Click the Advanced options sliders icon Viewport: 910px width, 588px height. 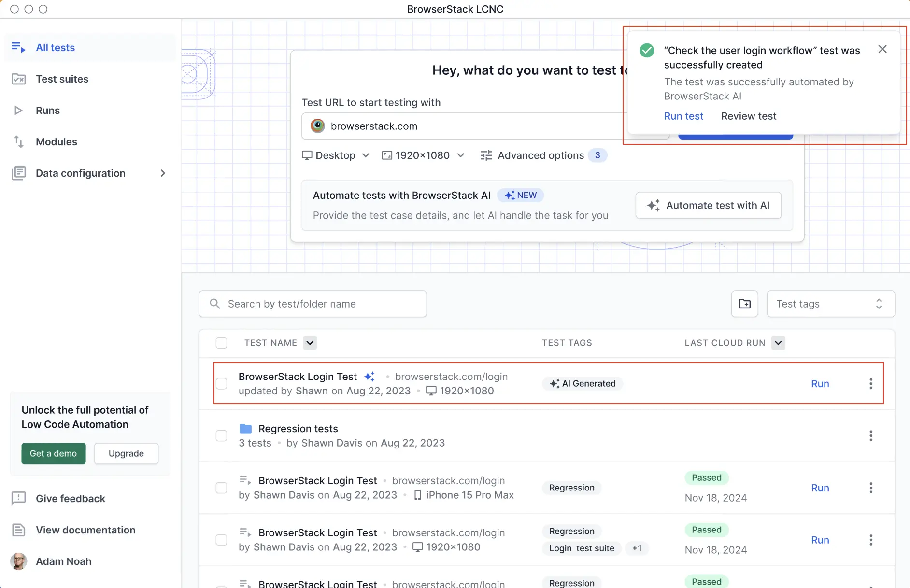click(x=486, y=155)
